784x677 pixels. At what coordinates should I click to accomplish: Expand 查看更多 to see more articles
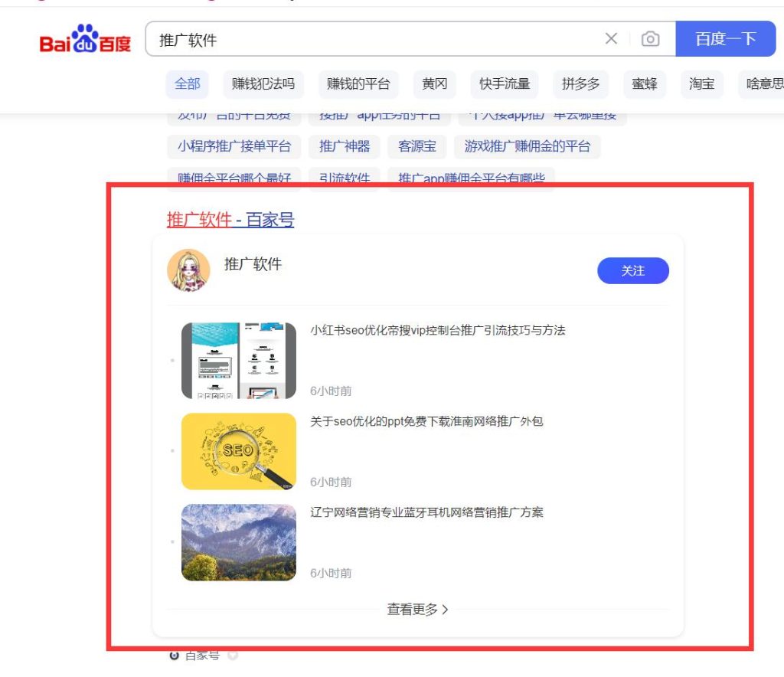[x=417, y=610]
